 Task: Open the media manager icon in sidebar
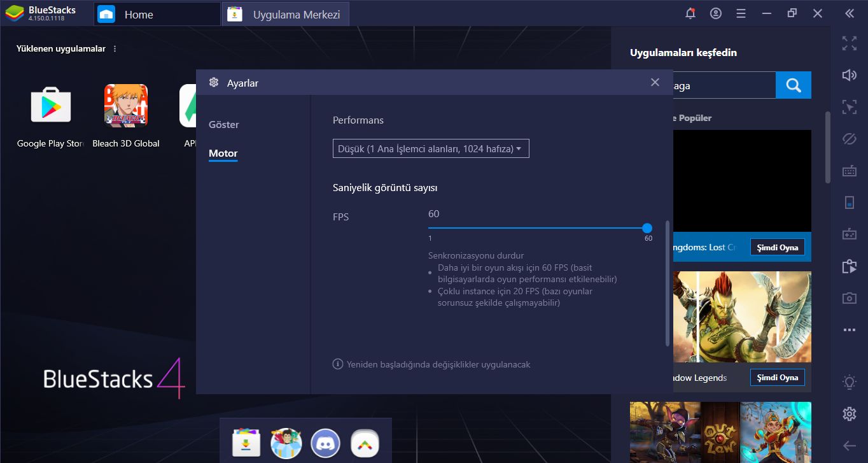click(x=849, y=266)
